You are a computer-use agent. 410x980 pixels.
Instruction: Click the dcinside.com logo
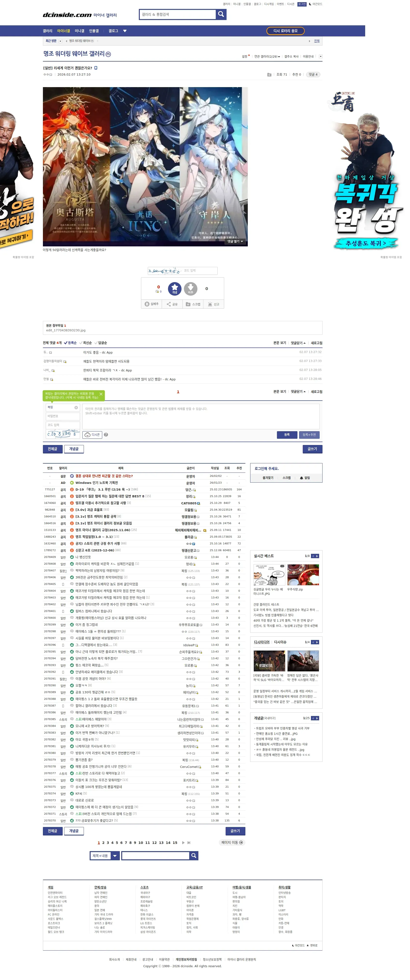click(67, 15)
